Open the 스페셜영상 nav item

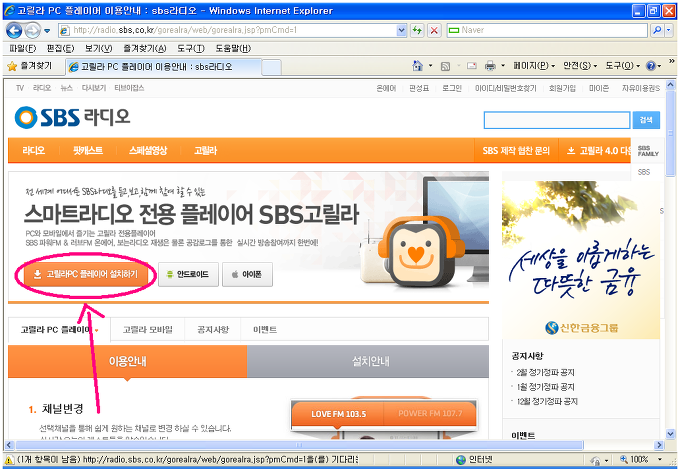point(148,151)
